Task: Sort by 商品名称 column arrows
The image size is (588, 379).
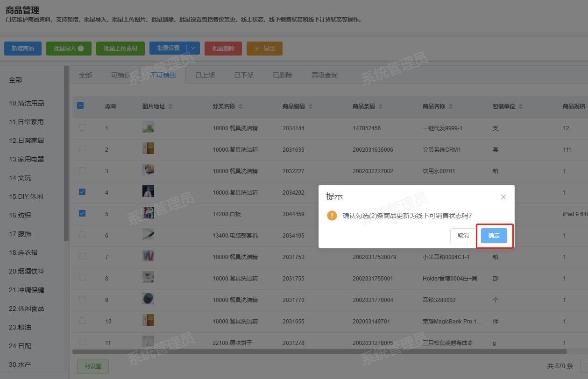Action: click(x=451, y=106)
